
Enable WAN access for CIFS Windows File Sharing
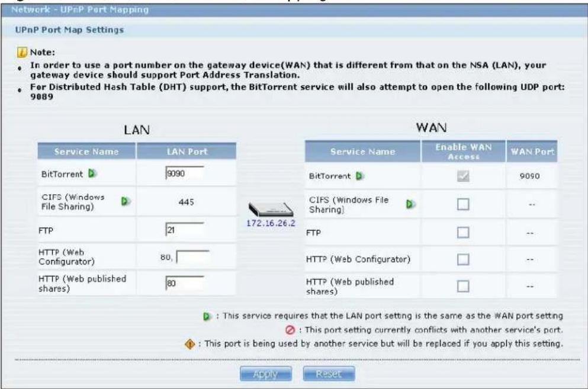pos(463,204)
